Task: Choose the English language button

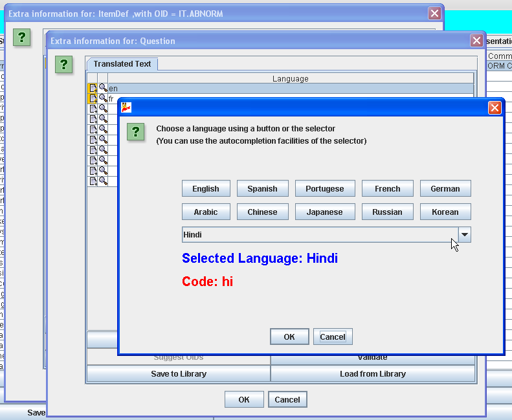Action: coord(206,189)
